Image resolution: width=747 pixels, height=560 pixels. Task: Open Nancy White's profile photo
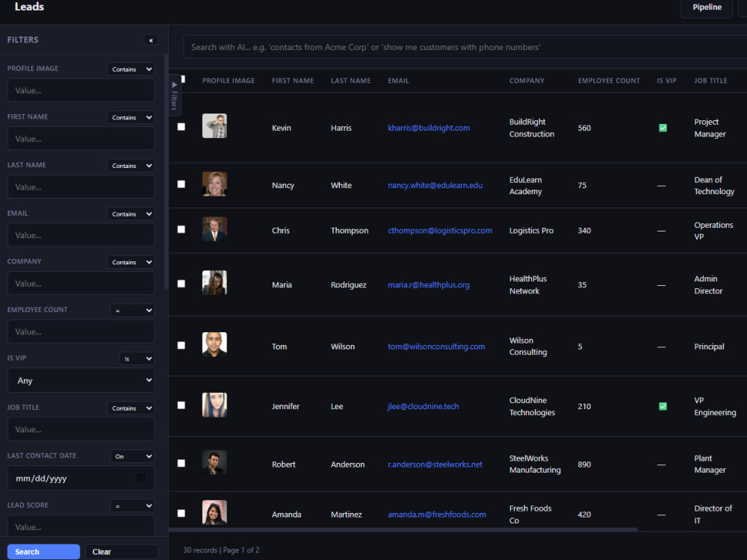[x=214, y=184]
